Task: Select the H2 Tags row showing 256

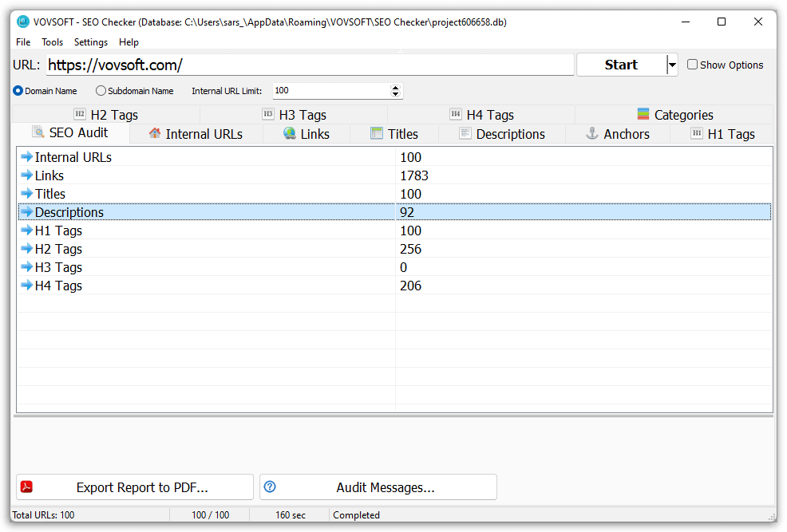Action: coord(394,249)
